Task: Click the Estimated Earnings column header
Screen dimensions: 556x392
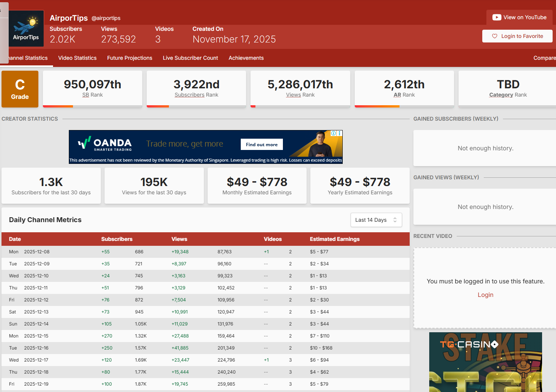Action: point(334,239)
